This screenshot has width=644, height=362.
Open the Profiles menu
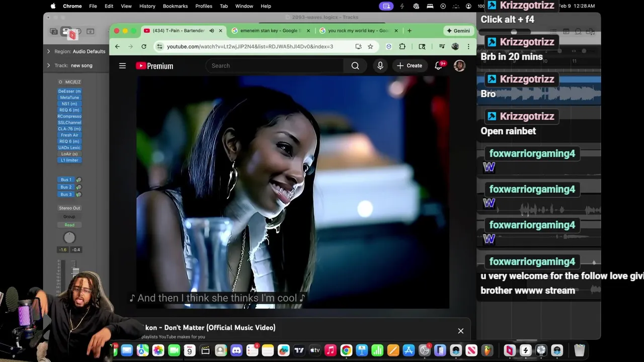(204, 6)
